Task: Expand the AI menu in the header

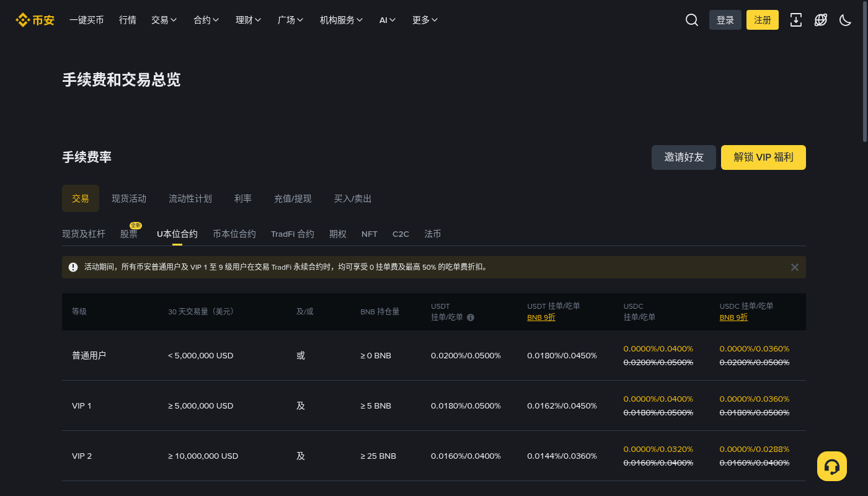Action: (388, 20)
